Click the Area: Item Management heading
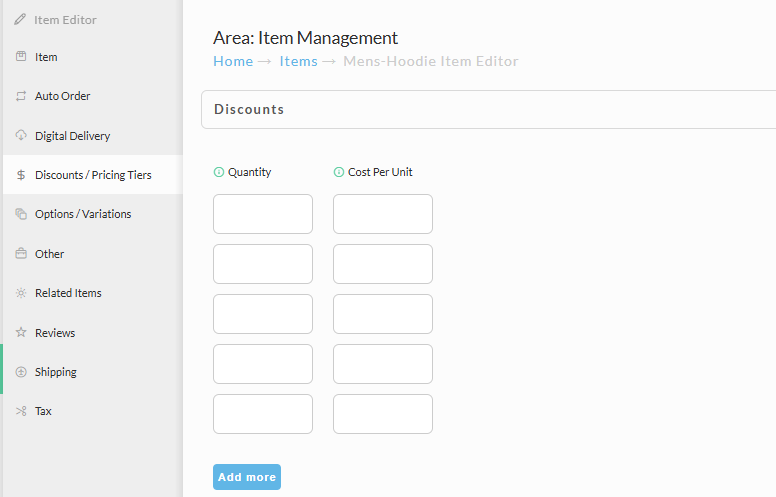 305,38
